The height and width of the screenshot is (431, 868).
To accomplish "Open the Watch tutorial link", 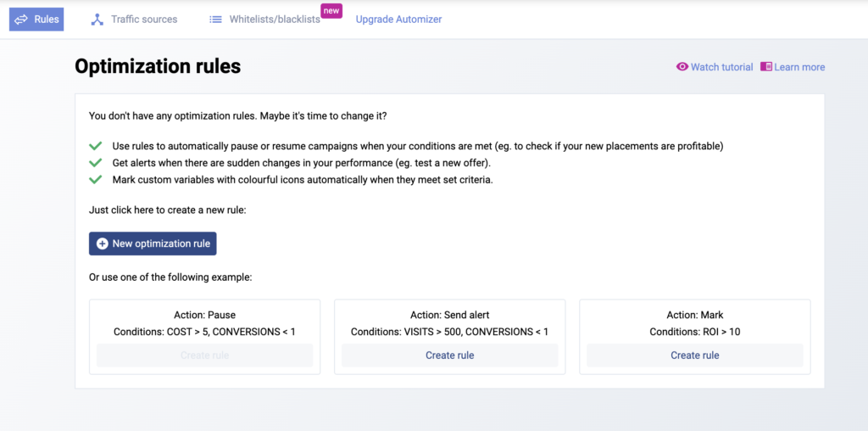I will [x=721, y=67].
